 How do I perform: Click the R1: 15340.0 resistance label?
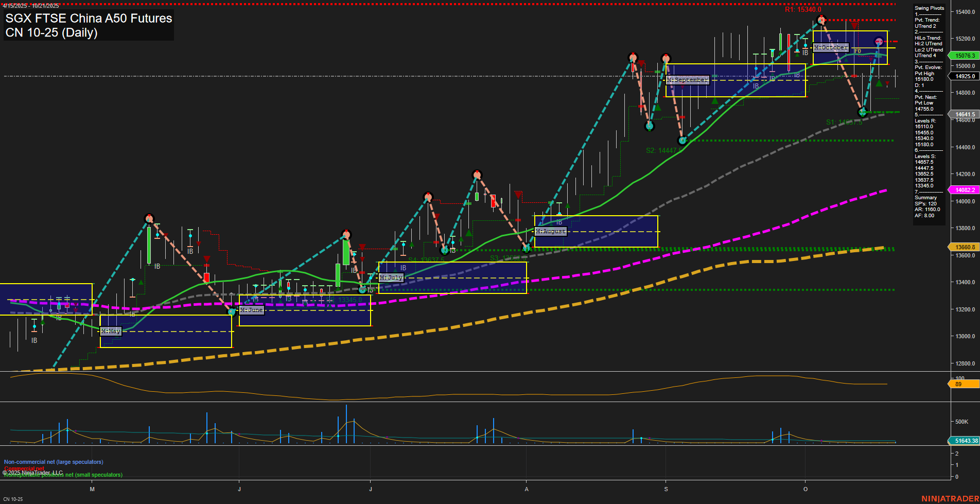click(x=802, y=10)
